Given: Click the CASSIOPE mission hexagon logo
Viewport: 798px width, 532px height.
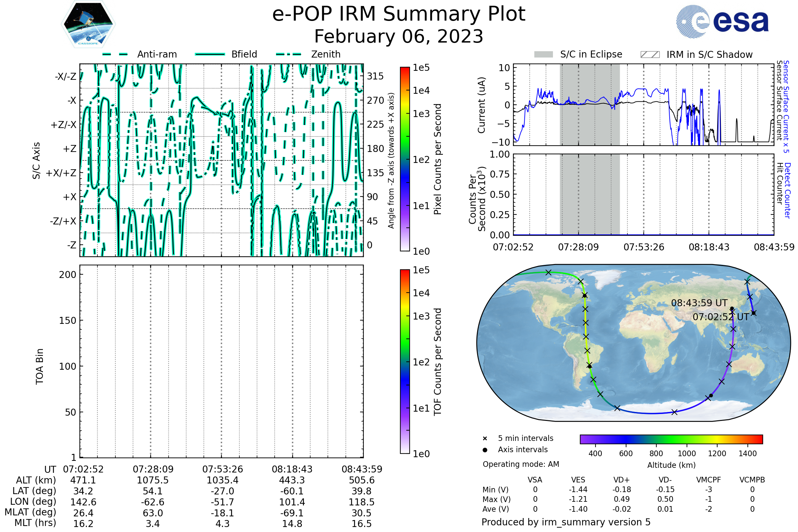Looking at the screenshot, I should pyautogui.click(x=88, y=24).
